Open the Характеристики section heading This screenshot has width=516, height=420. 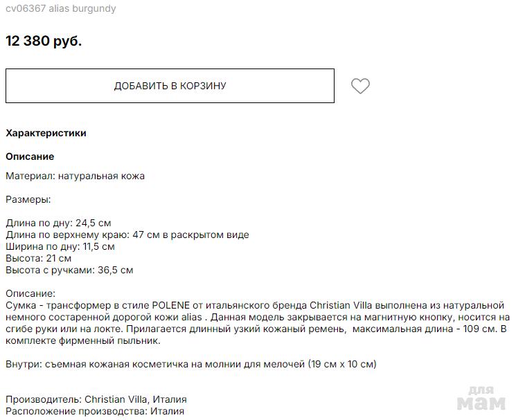tap(46, 133)
